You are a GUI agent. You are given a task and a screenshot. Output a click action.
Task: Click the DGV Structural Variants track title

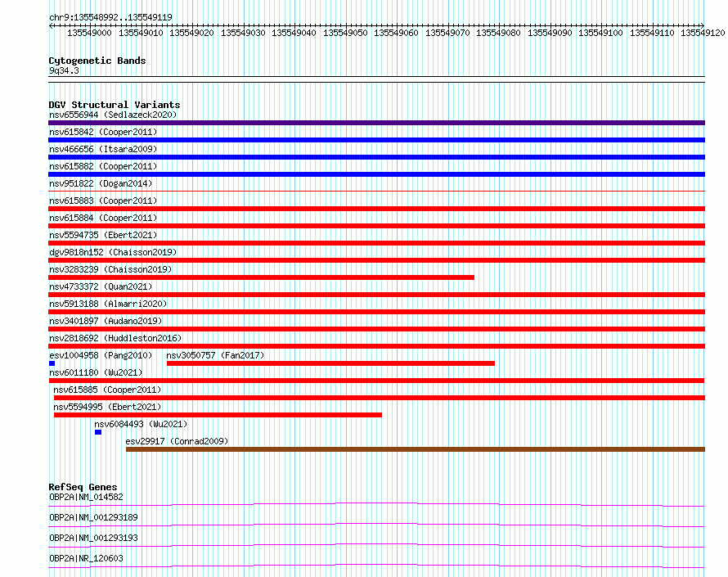(115, 105)
